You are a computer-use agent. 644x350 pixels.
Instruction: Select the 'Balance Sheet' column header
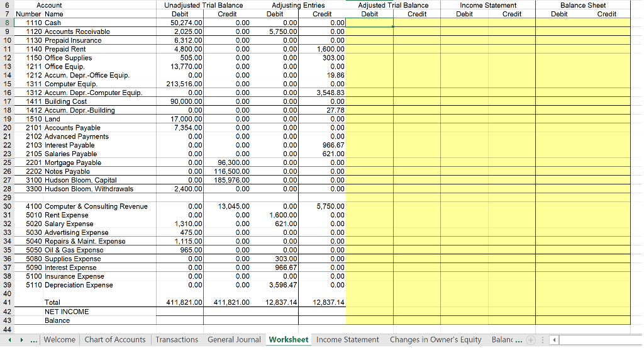[583, 5]
